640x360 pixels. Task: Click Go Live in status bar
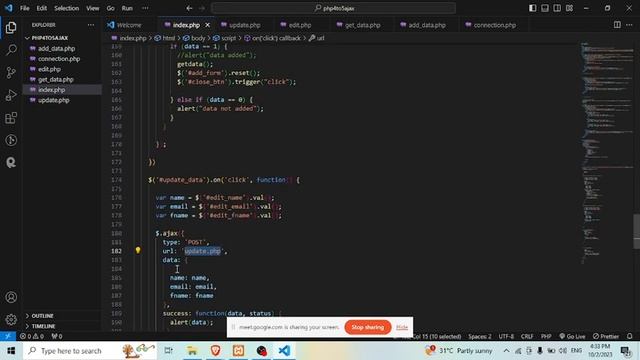click(572, 336)
